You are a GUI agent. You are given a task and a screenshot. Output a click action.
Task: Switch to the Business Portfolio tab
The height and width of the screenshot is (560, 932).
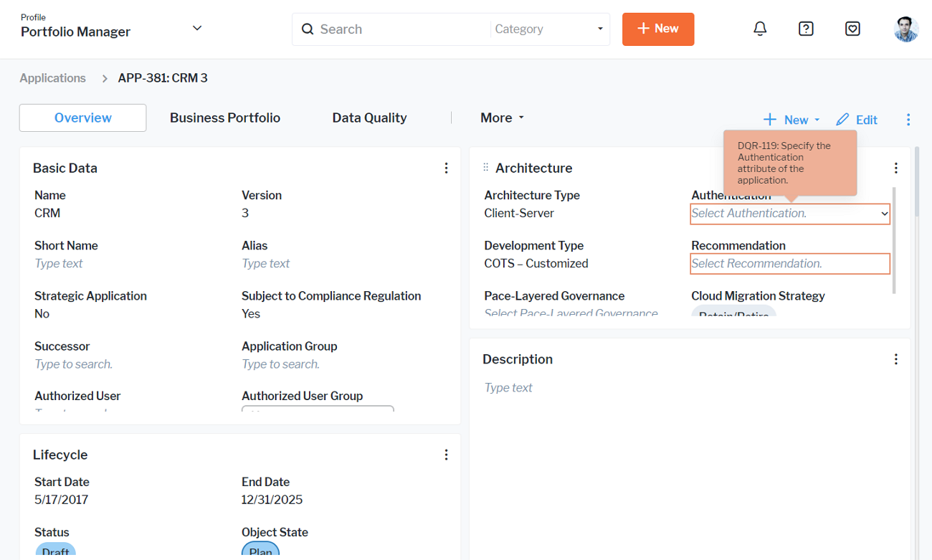point(225,118)
